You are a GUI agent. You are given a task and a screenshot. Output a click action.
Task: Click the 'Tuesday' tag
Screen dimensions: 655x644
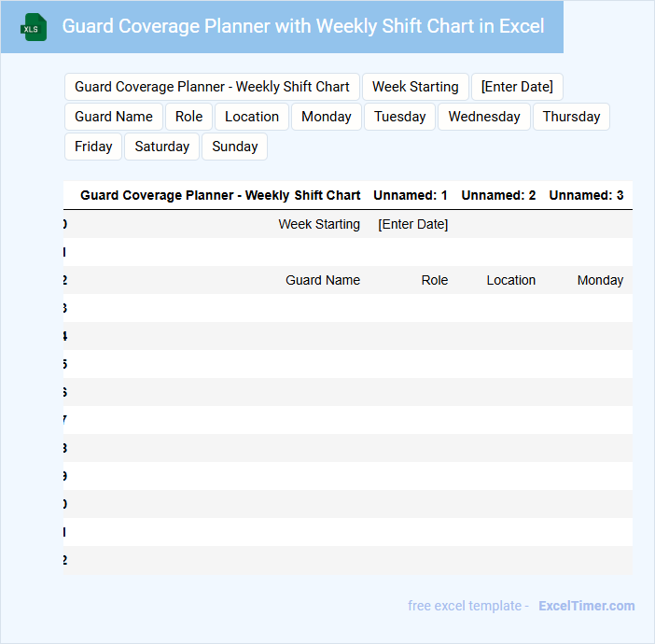(399, 117)
